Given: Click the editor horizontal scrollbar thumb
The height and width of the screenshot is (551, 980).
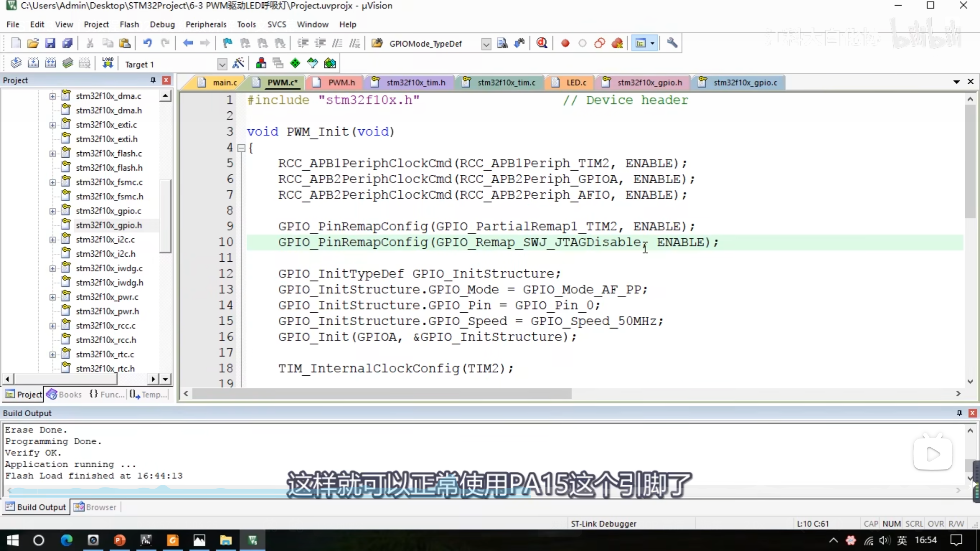Looking at the screenshot, I should click(x=382, y=393).
